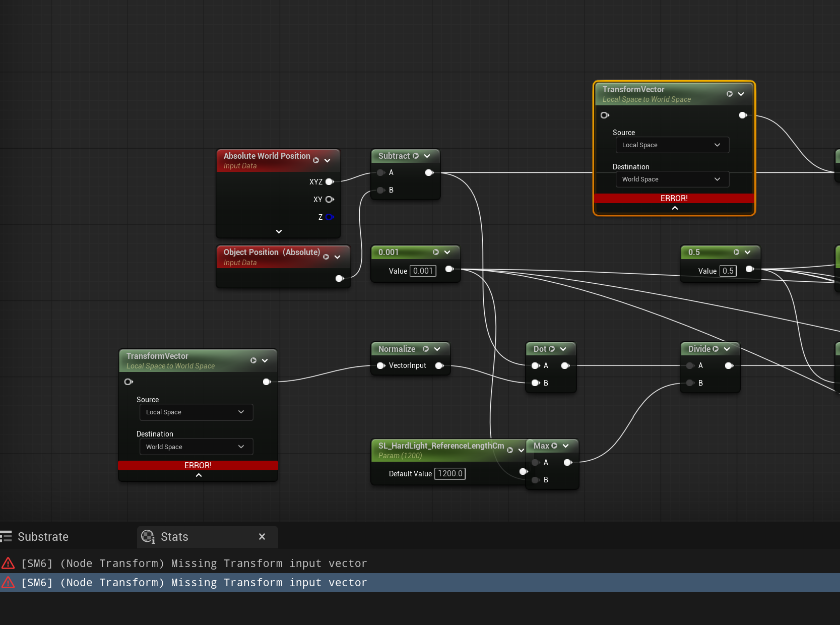This screenshot has width=840, height=625.
Task: Toggle preview on the 0.001 constant node
Action: point(436,252)
